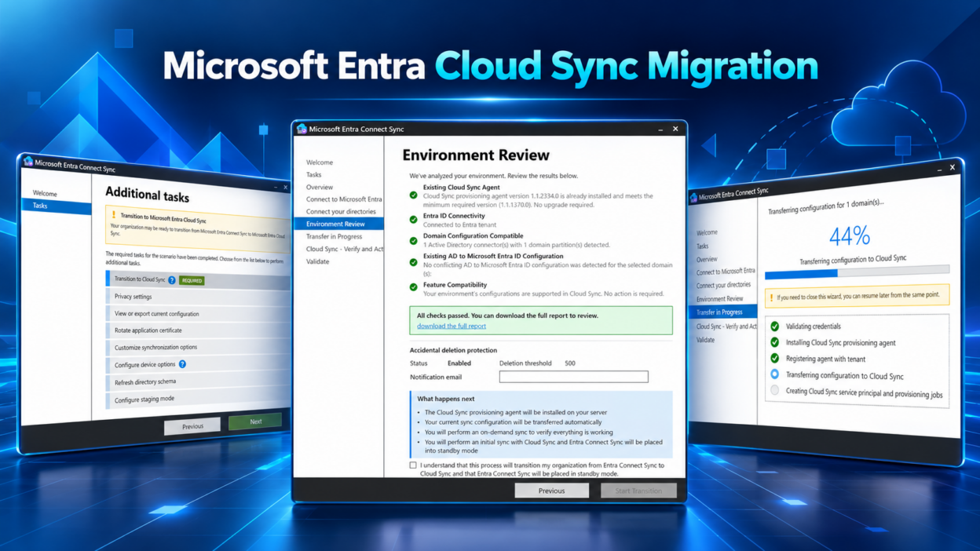Close the right transfer progress window
Viewport: 980px width, 551px height.
tap(953, 166)
